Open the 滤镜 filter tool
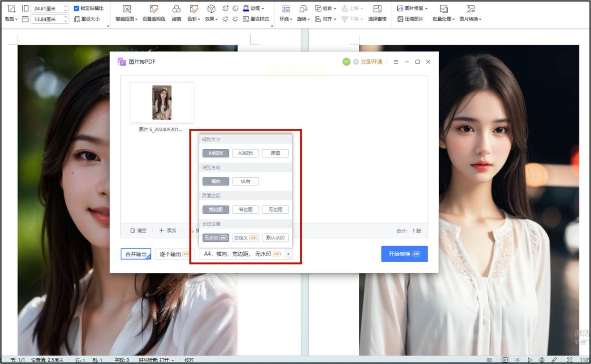This screenshot has height=364, width=591. (x=177, y=9)
